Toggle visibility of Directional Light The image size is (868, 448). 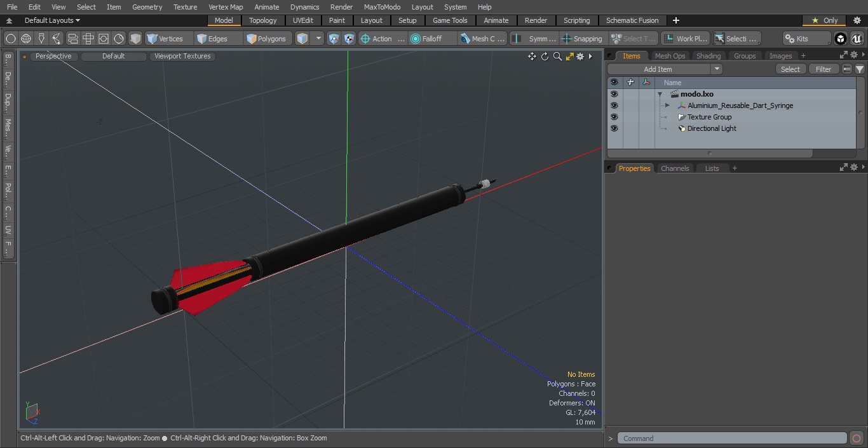tap(614, 128)
